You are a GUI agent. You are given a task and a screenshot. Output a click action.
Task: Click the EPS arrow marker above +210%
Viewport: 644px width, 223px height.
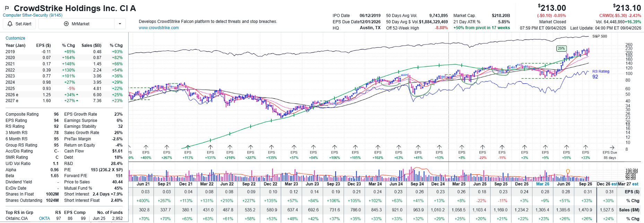pos(230,147)
